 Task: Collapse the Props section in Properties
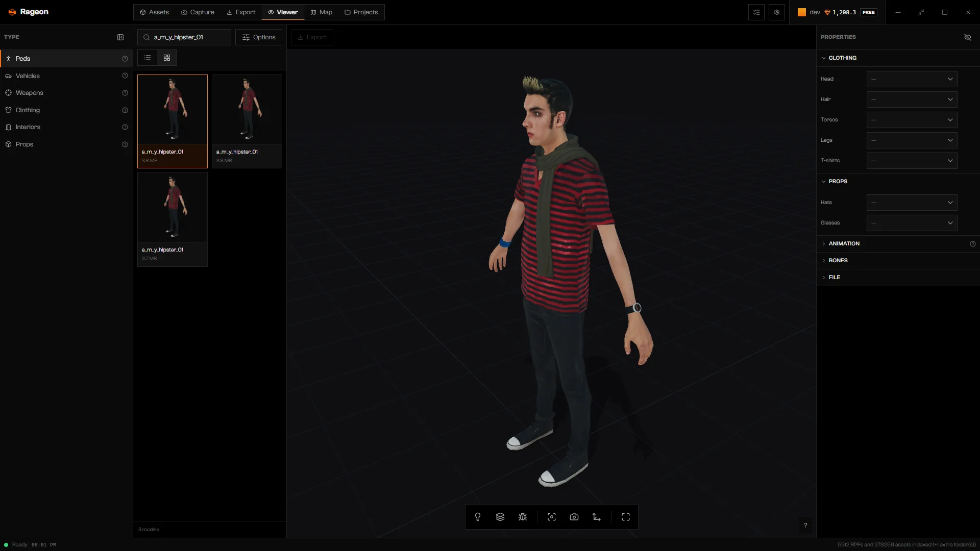tap(898, 182)
